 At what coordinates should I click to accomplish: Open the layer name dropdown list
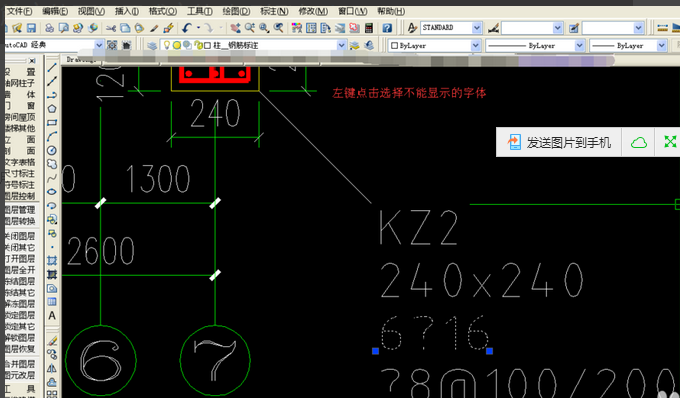[341, 45]
